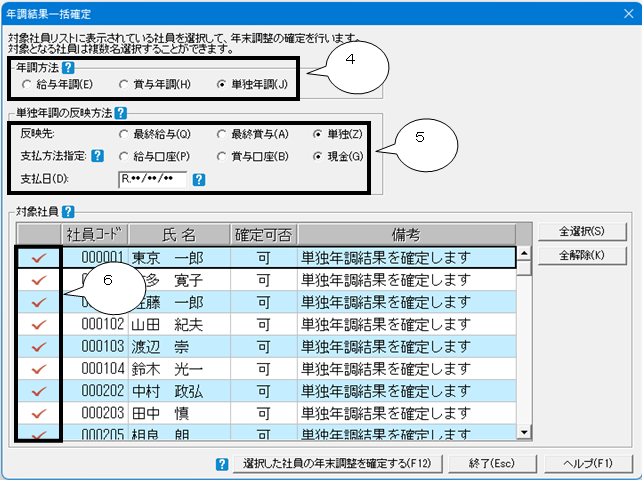Screen dimensions: 643x481
Task: Click scroll up arrow of employee list
Action: (x=524, y=253)
